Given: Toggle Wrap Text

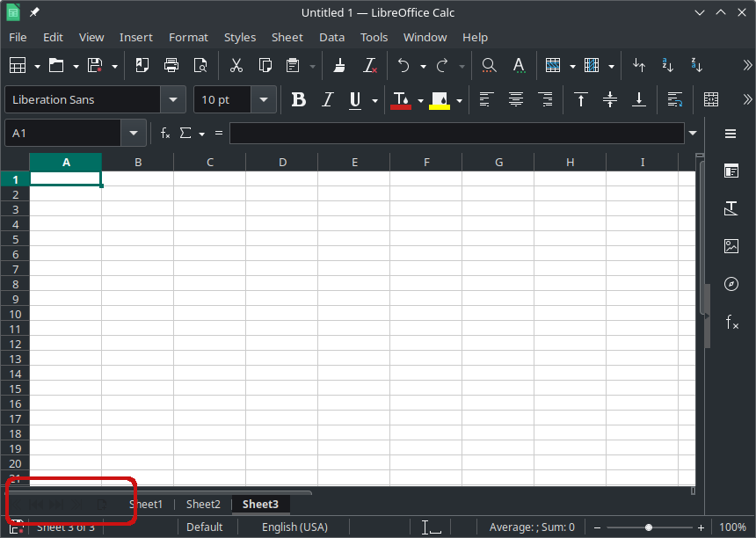Looking at the screenshot, I should click(674, 100).
